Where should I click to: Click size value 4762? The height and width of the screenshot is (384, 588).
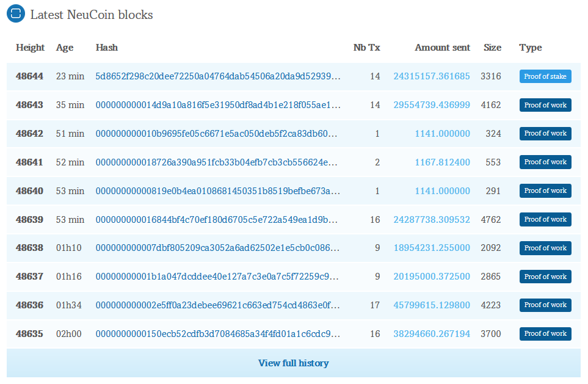point(491,219)
